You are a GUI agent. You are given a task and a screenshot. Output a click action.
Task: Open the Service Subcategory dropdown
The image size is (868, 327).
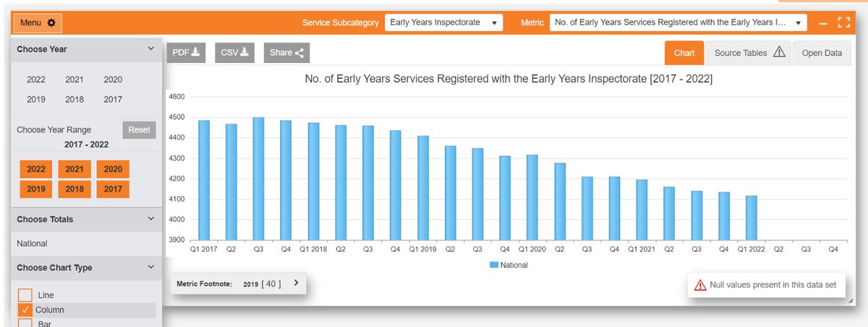[x=443, y=22]
